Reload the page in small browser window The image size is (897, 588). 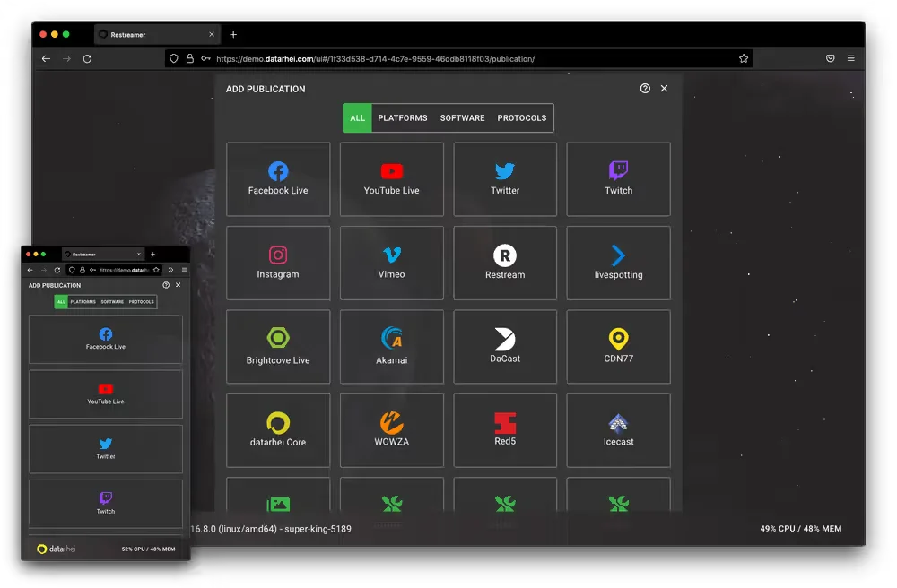click(x=57, y=270)
